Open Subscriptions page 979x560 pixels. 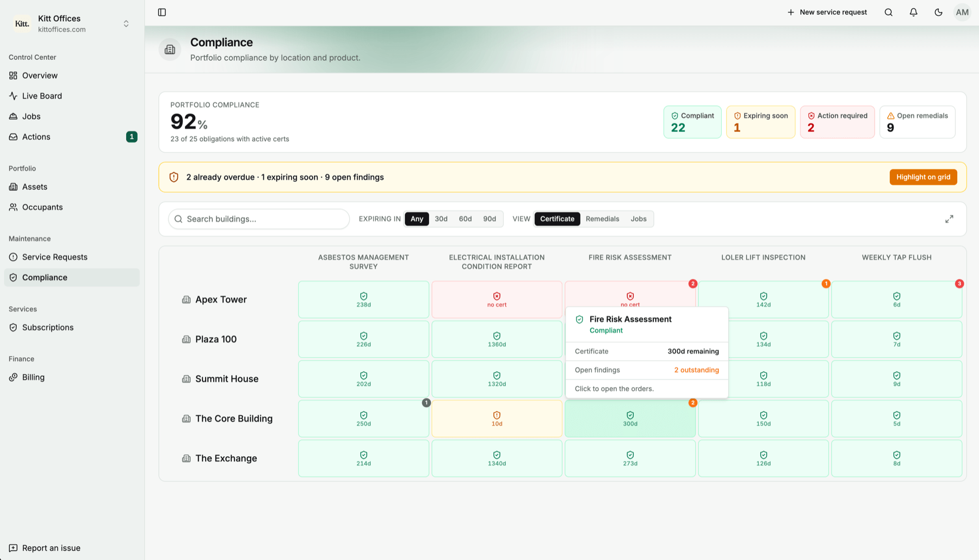[72, 327]
